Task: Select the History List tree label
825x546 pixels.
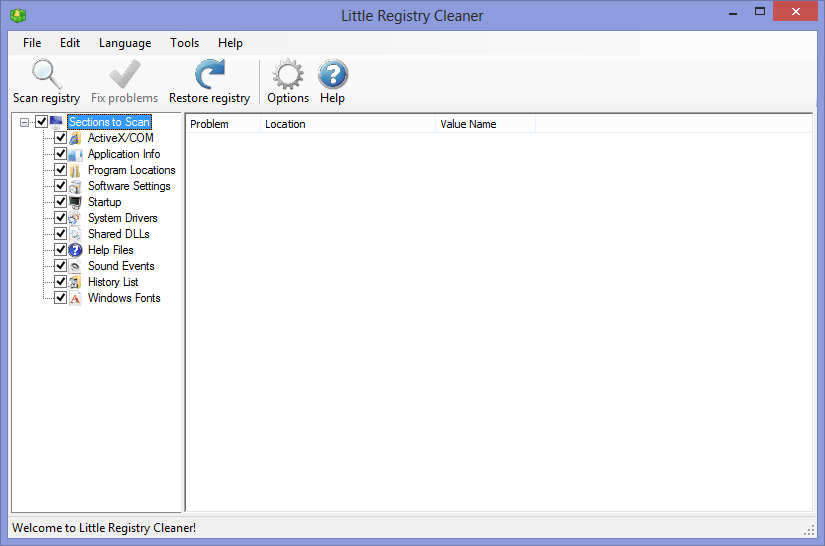Action: (x=113, y=282)
